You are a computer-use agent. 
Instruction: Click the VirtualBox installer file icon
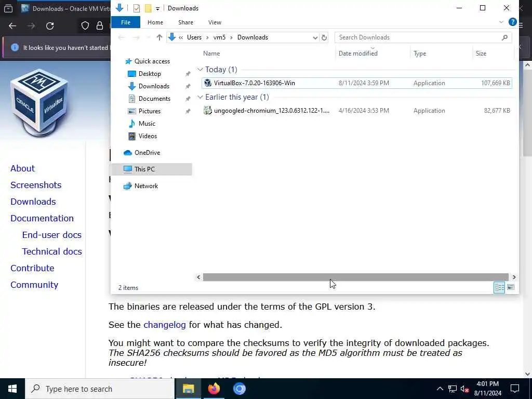pyautogui.click(x=208, y=83)
